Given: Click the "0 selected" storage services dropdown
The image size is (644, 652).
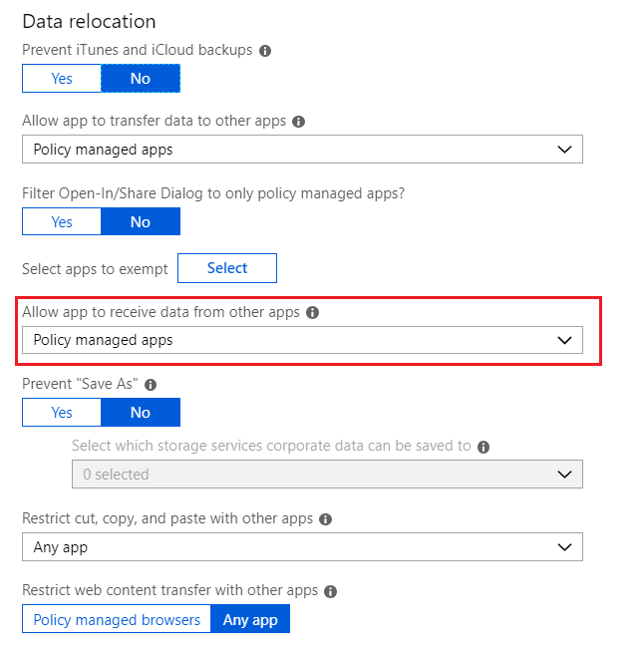Looking at the screenshot, I should pos(327,475).
